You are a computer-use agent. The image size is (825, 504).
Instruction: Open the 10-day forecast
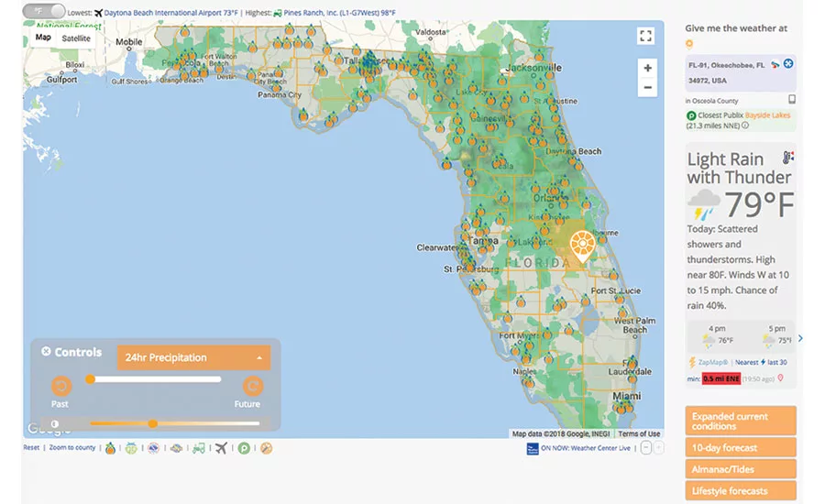pyautogui.click(x=741, y=448)
